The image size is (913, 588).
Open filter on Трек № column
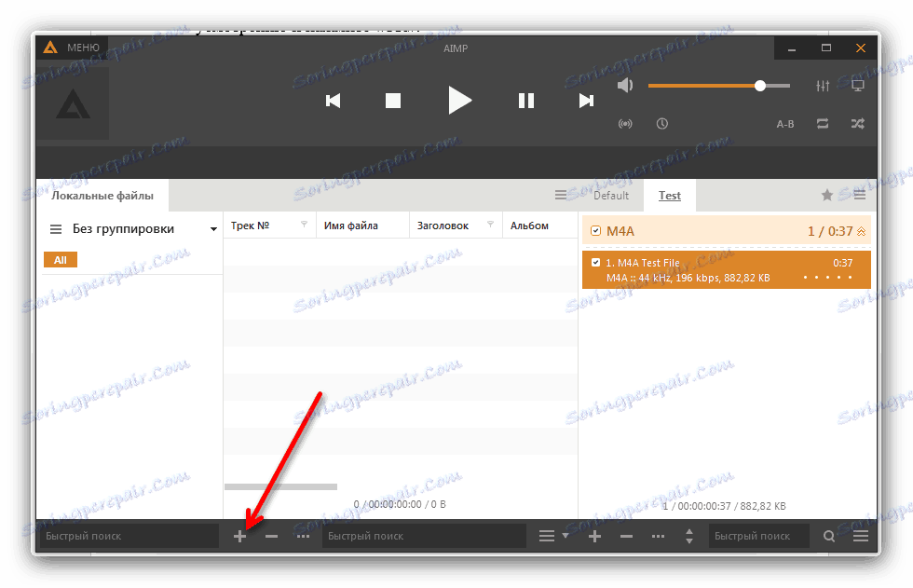click(x=304, y=225)
